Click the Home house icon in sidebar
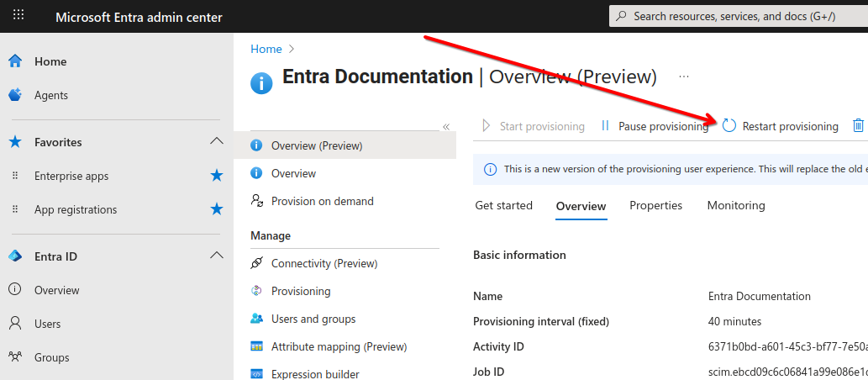This screenshot has height=380, width=868. (x=15, y=61)
